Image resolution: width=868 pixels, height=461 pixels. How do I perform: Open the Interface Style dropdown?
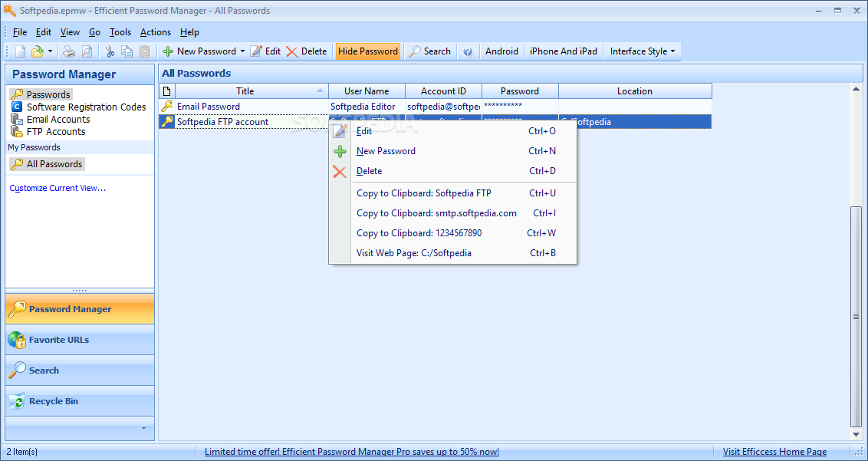click(643, 51)
